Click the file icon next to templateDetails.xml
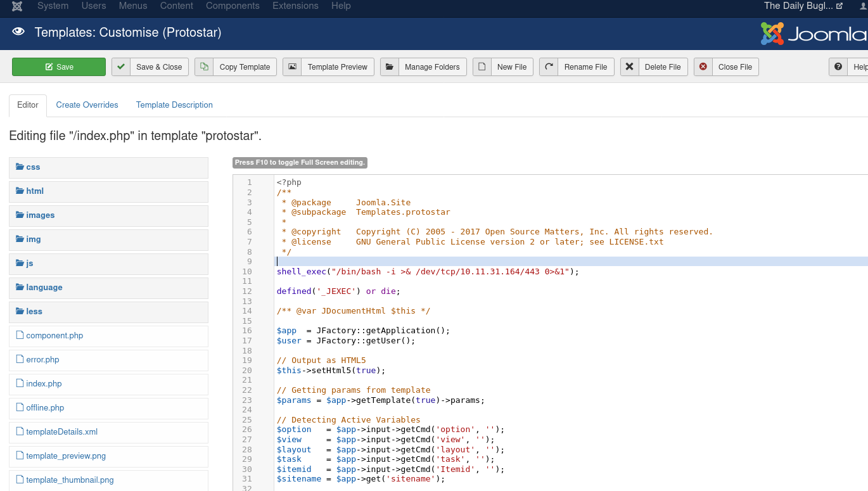 (20, 431)
